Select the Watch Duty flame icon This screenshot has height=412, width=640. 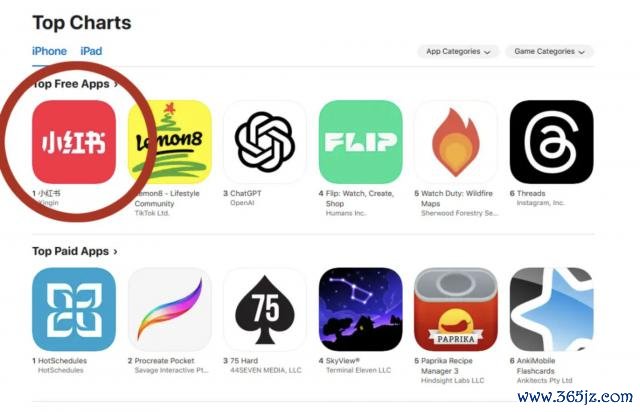point(456,142)
